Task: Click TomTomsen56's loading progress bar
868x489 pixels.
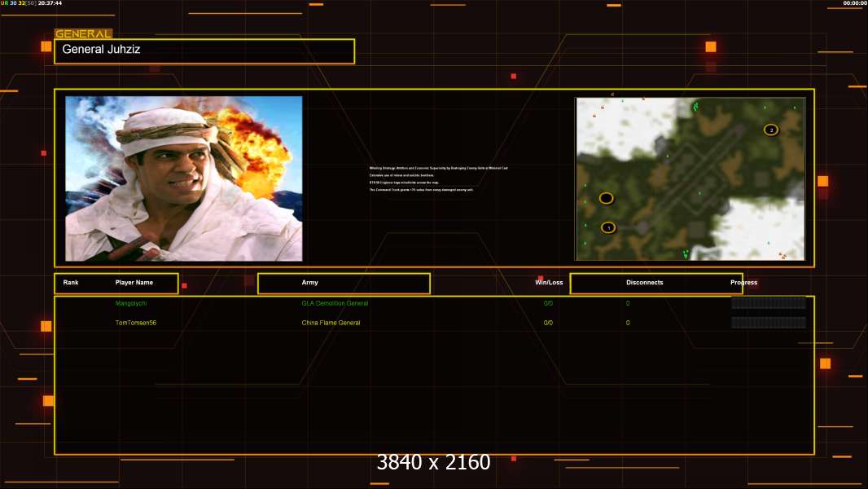Action: [769, 322]
